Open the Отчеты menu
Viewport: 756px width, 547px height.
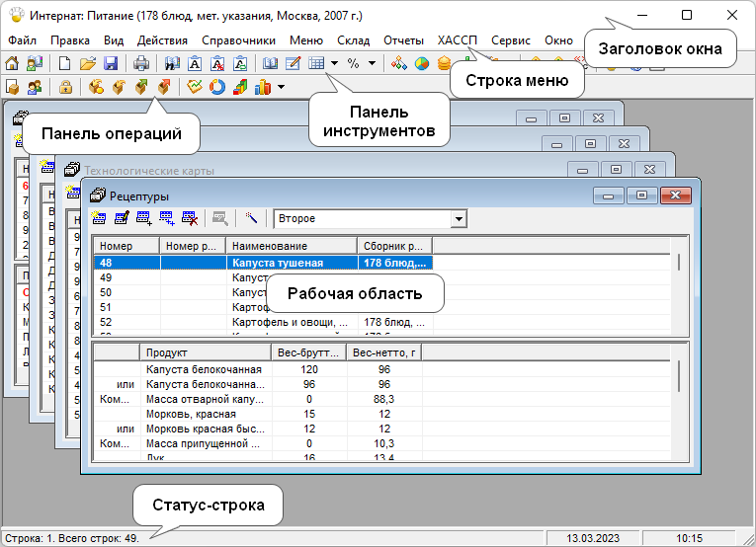(403, 40)
